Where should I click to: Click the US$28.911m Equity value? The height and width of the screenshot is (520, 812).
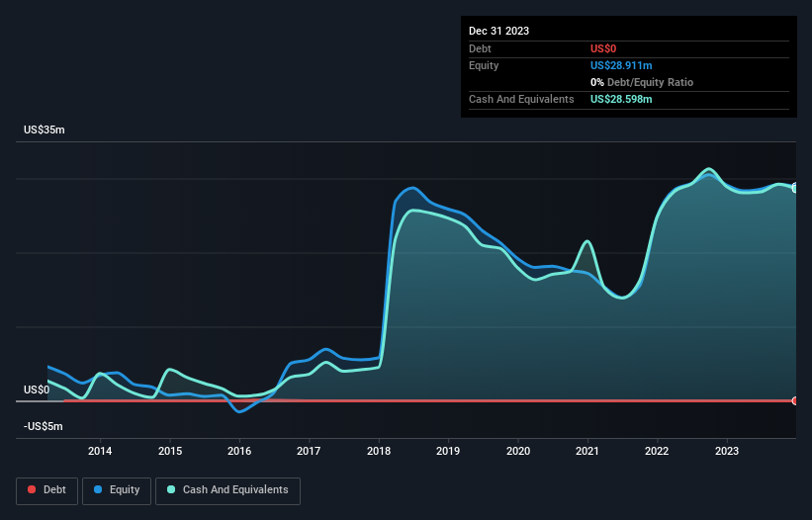click(621, 65)
